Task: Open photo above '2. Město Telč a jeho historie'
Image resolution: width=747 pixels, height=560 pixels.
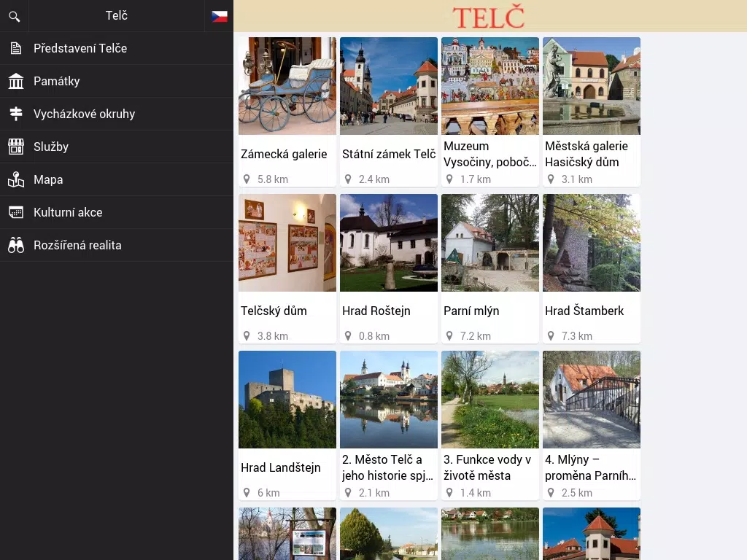Action: (389, 400)
